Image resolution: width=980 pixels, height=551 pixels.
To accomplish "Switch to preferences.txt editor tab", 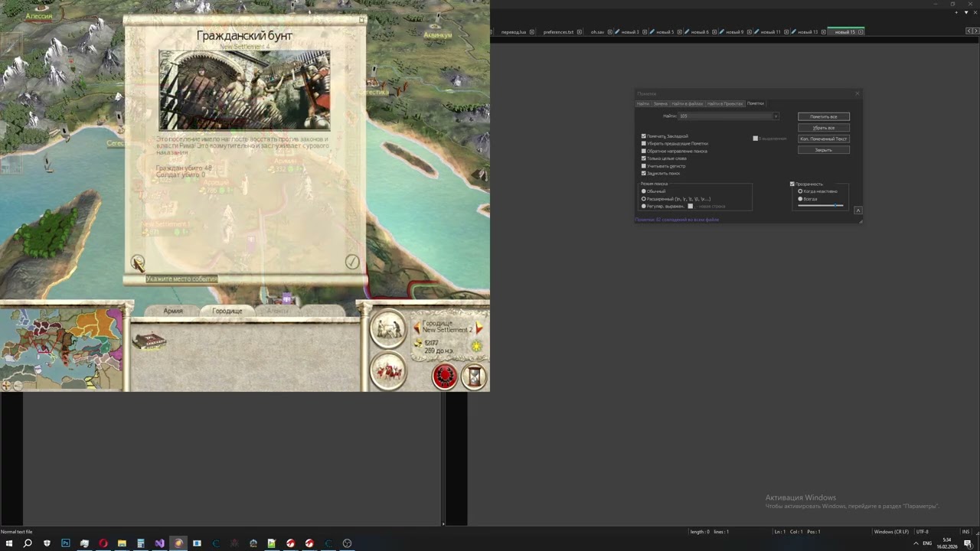I will click(558, 32).
